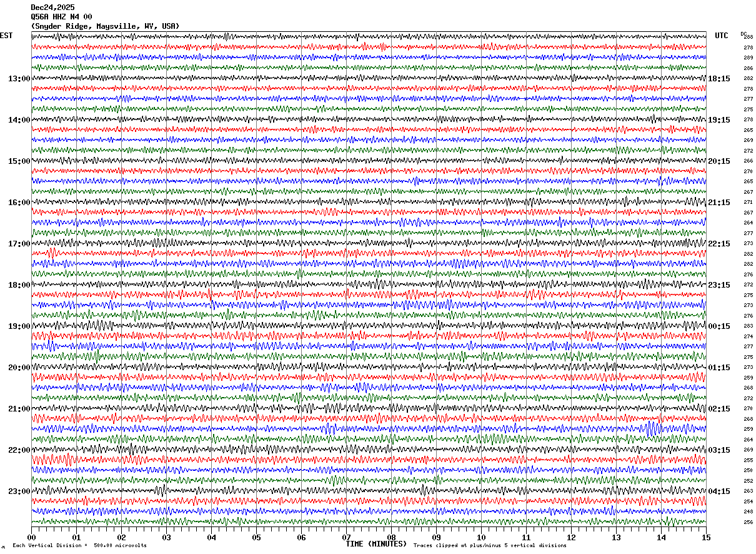The width and height of the screenshot is (756, 554).
Task: Click the DC offset value 250
Action: (749, 470)
